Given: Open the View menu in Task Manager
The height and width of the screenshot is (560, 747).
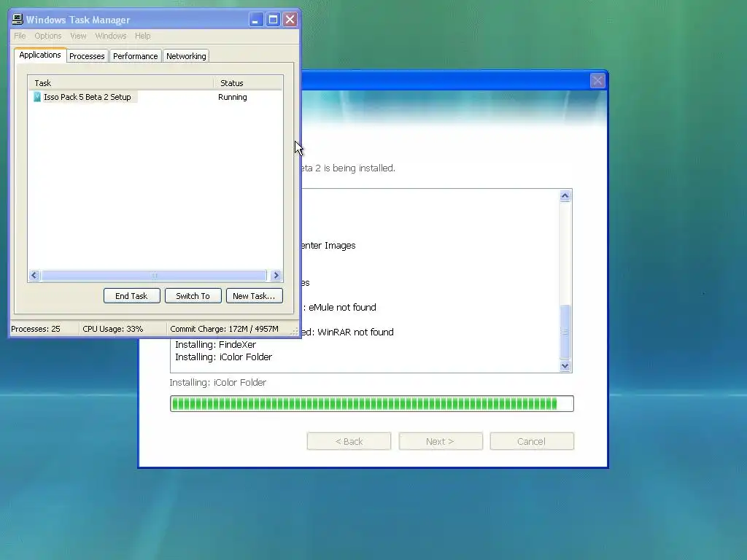Looking at the screenshot, I should coord(78,36).
